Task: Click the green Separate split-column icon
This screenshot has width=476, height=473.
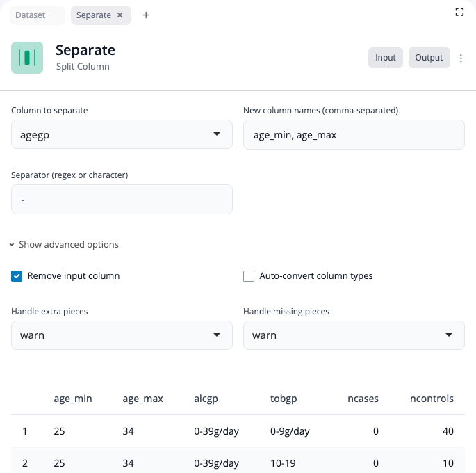Action: click(27, 58)
